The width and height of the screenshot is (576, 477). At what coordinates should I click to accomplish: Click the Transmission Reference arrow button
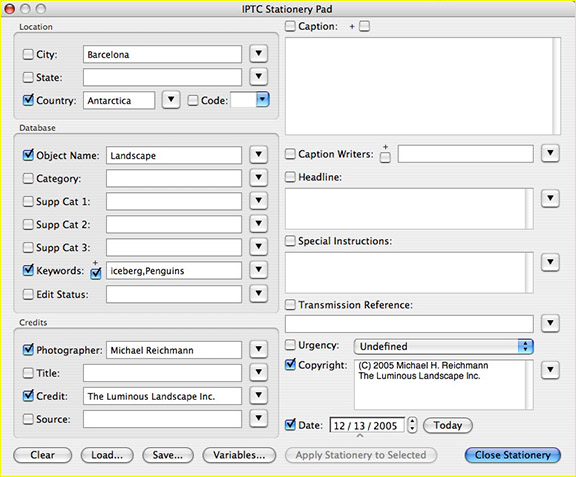click(550, 323)
